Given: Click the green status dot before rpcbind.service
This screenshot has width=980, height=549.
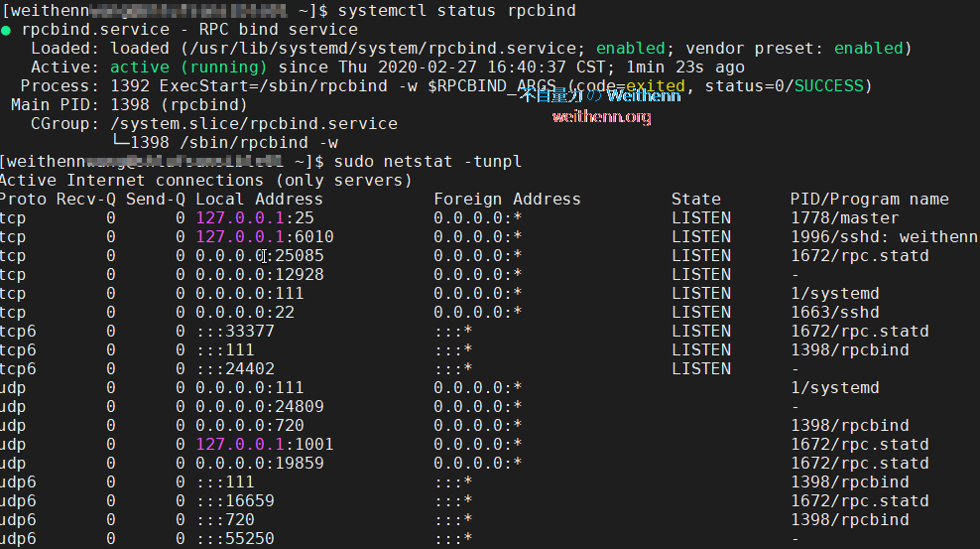Looking at the screenshot, I should click(6, 30).
